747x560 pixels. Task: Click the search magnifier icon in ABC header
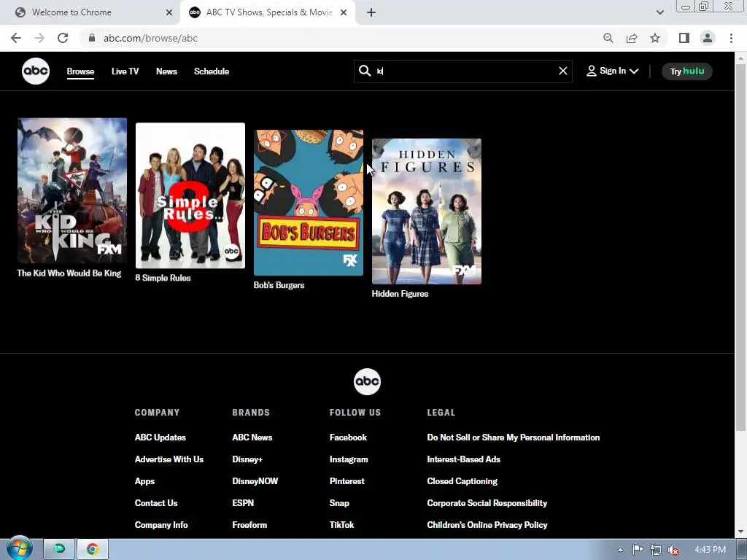[x=365, y=71]
